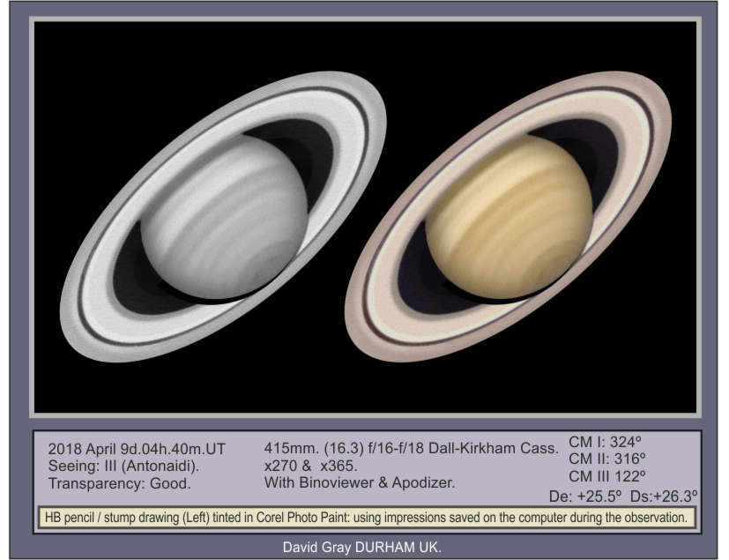Click the "415mm. (16.3) f/16-f/18 Dall-Kirkham Cass." text
The image size is (729, 560).
point(411,448)
